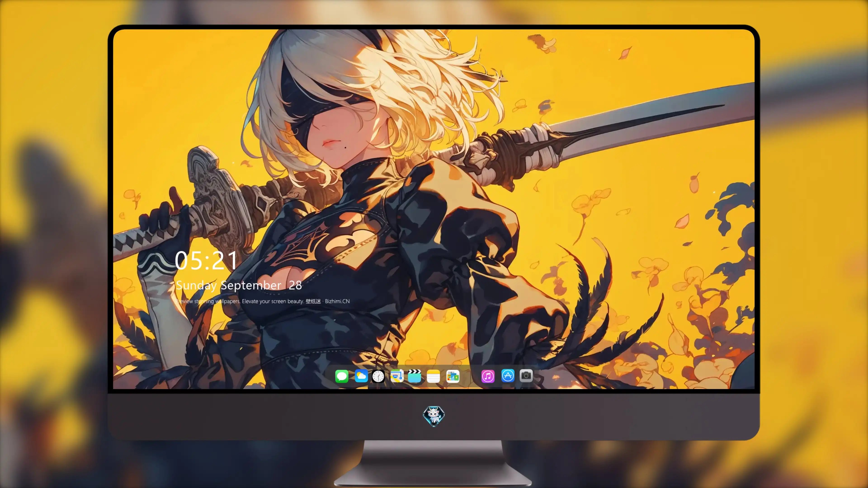Click the 05:21 clock display
Image resolution: width=868 pixels, height=488 pixels.
[x=206, y=260]
